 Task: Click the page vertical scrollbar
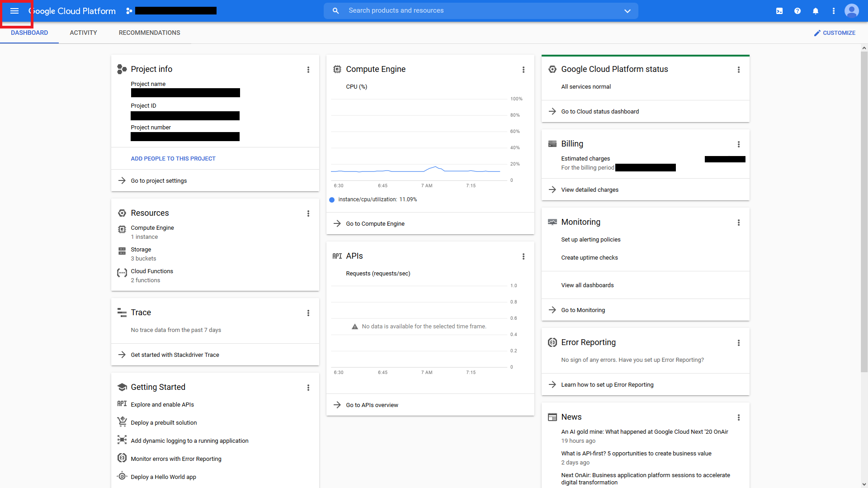click(x=864, y=212)
